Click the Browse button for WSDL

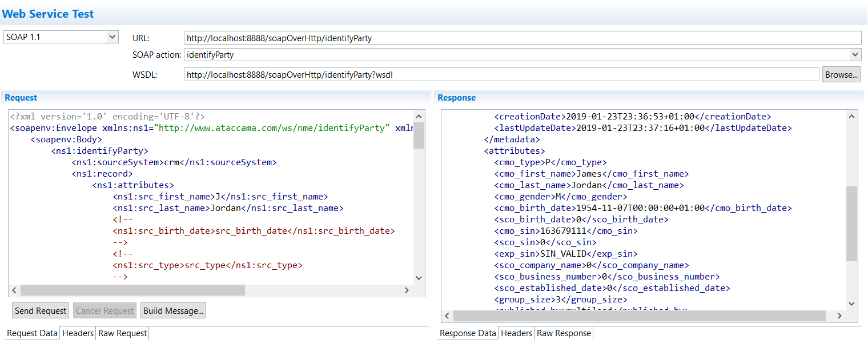(841, 74)
